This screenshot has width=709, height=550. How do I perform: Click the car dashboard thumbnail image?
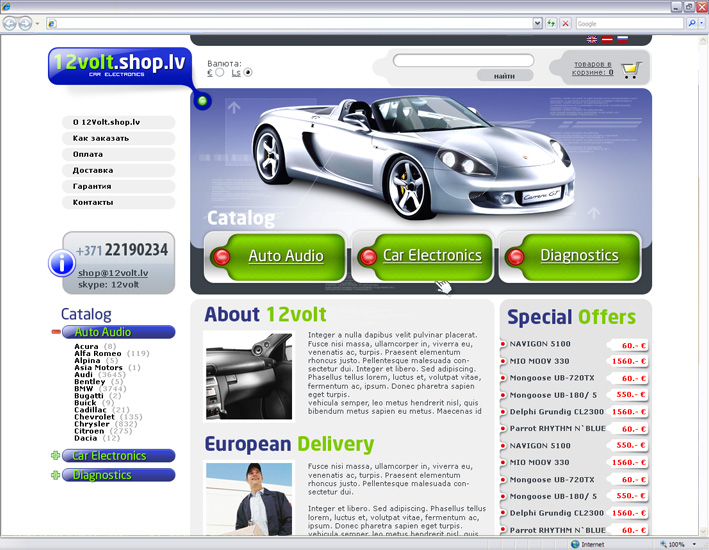(249, 376)
